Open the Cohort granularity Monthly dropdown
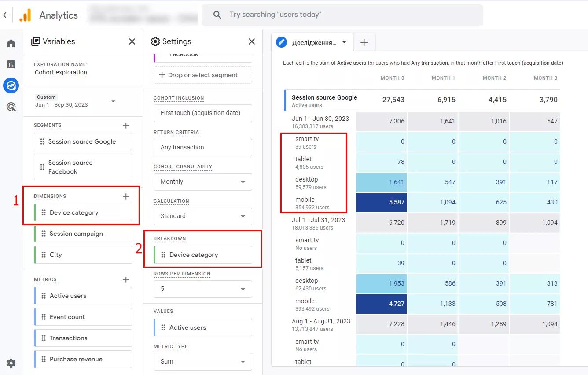588x375 pixels. [203, 182]
